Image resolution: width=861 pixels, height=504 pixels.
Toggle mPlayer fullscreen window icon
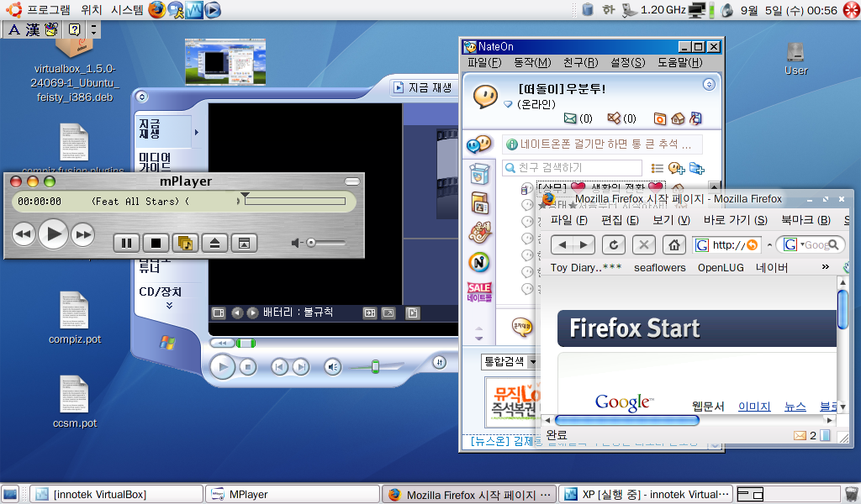coord(245,243)
